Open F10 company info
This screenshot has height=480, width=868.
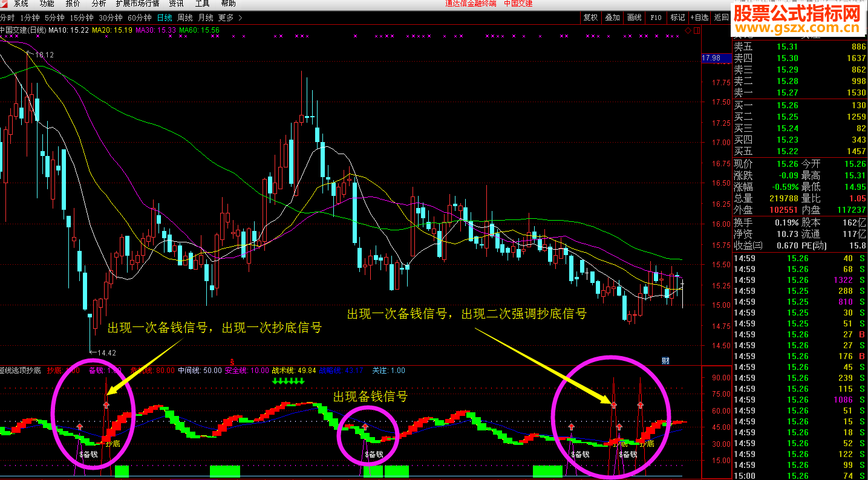tap(656, 18)
